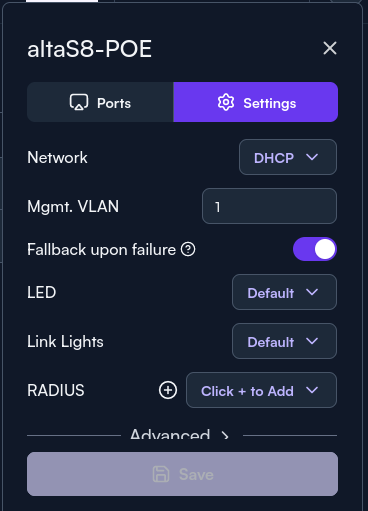The height and width of the screenshot is (511, 368).
Task: Open the LED Default dropdown
Action: [284, 292]
